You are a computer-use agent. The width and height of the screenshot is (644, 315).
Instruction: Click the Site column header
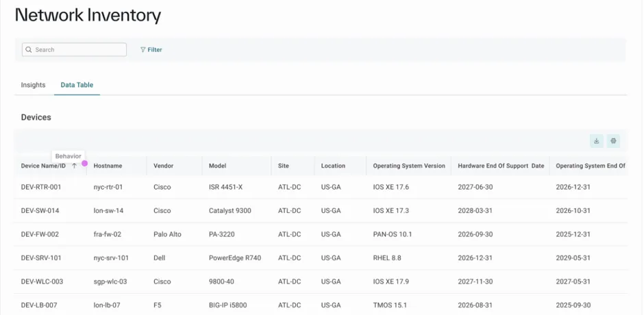284,166
